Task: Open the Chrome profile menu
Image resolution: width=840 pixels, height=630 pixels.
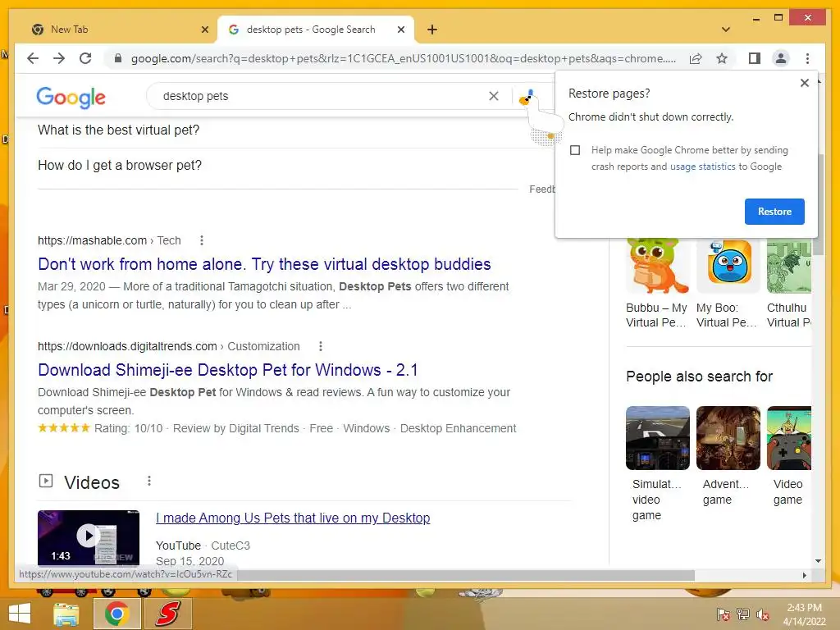Action: coord(781,58)
